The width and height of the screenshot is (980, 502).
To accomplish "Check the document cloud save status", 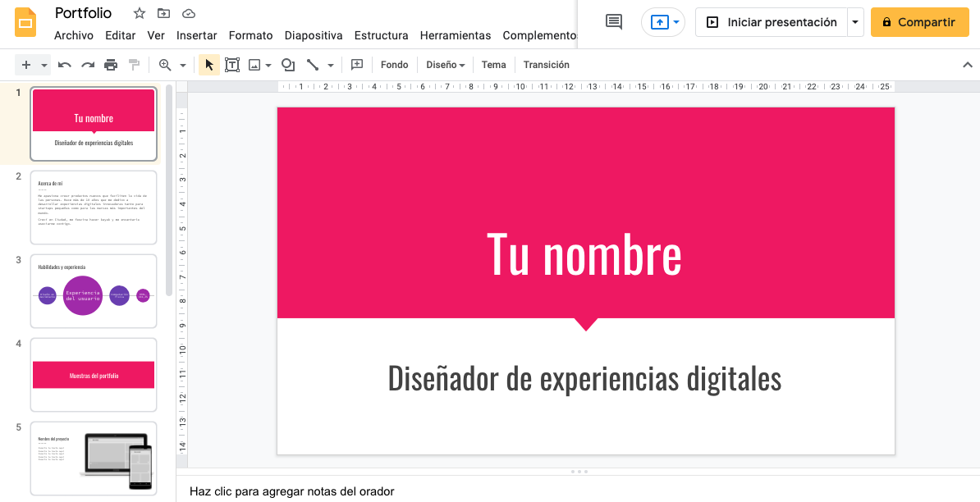I will tap(188, 13).
